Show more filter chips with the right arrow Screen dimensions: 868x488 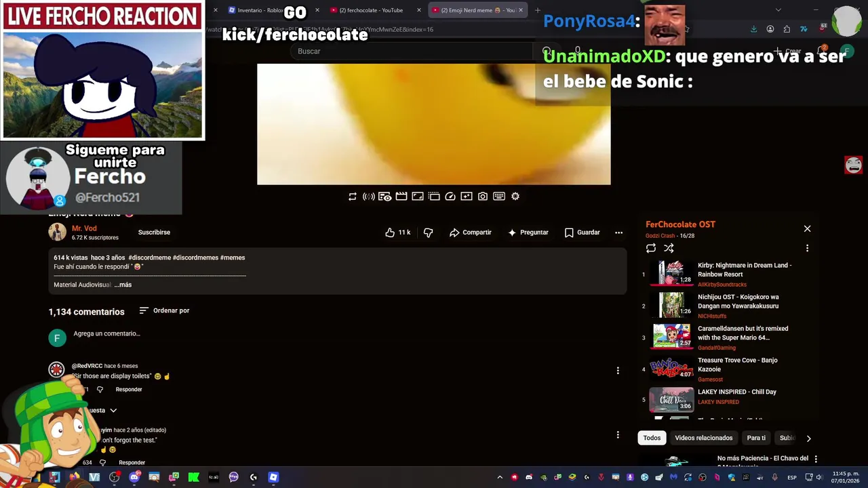tap(808, 439)
